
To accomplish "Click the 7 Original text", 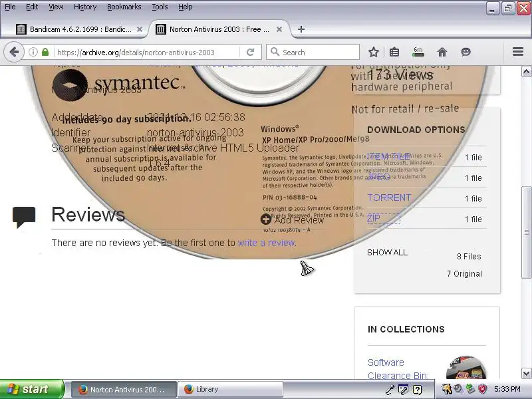I will click(464, 273).
